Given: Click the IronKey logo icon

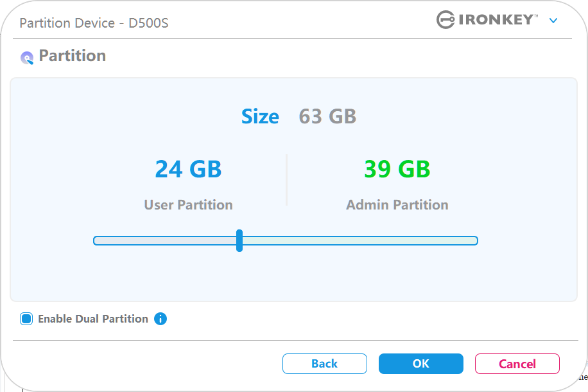Looking at the screenshot, I should click(x=446, y=20).
